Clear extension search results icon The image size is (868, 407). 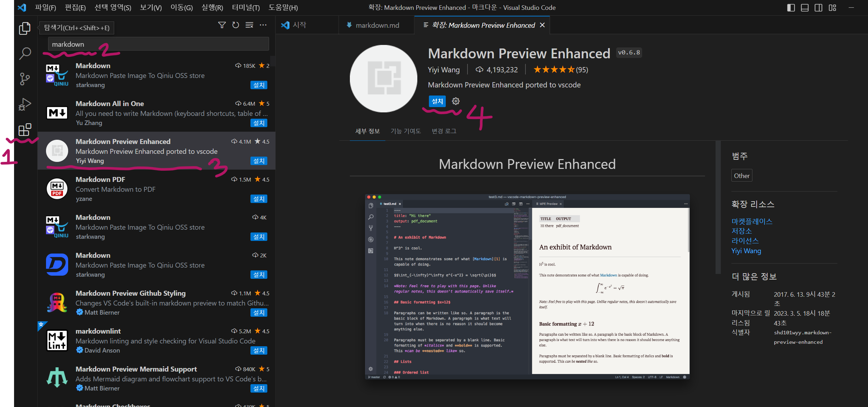249,25
